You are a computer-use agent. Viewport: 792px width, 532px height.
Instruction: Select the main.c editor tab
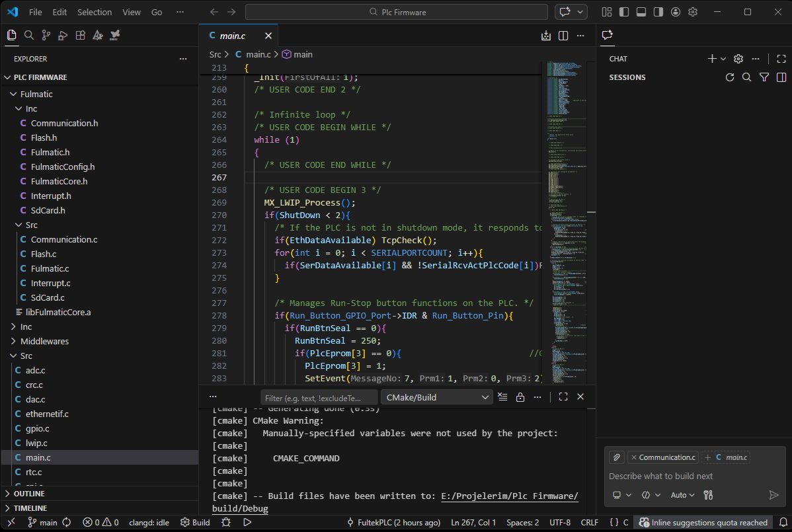pos(233,36)
